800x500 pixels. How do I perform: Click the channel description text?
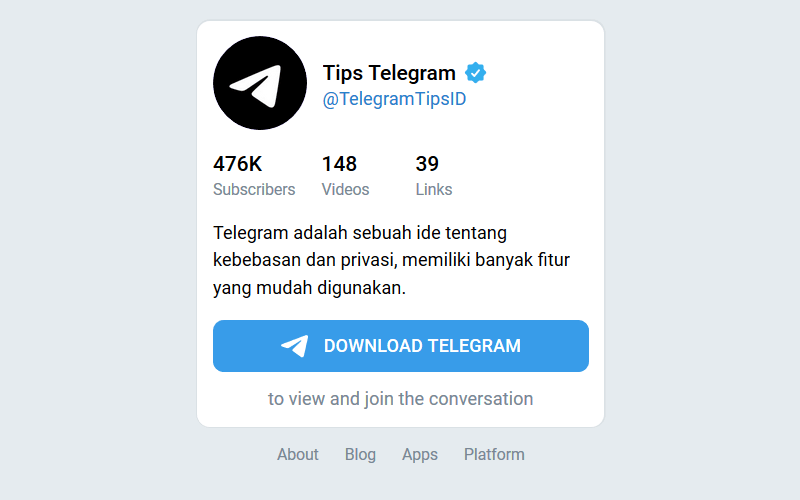[391, 260]
